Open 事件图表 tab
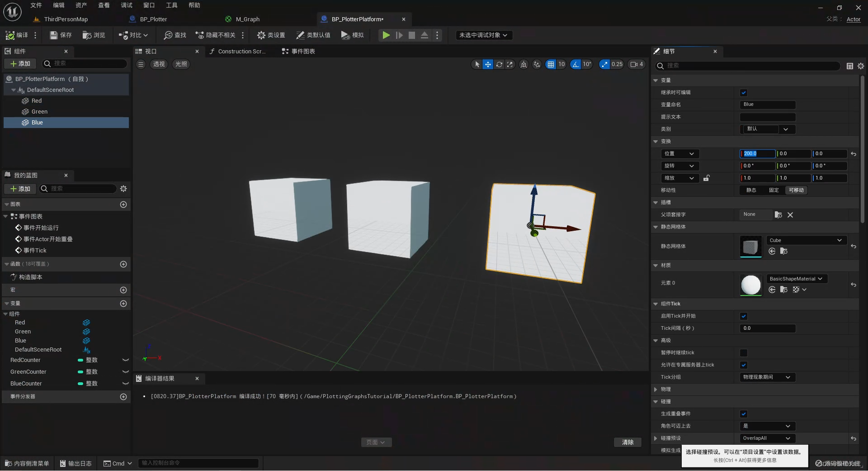This screenshot has width=868, height=471. [298, 52]
